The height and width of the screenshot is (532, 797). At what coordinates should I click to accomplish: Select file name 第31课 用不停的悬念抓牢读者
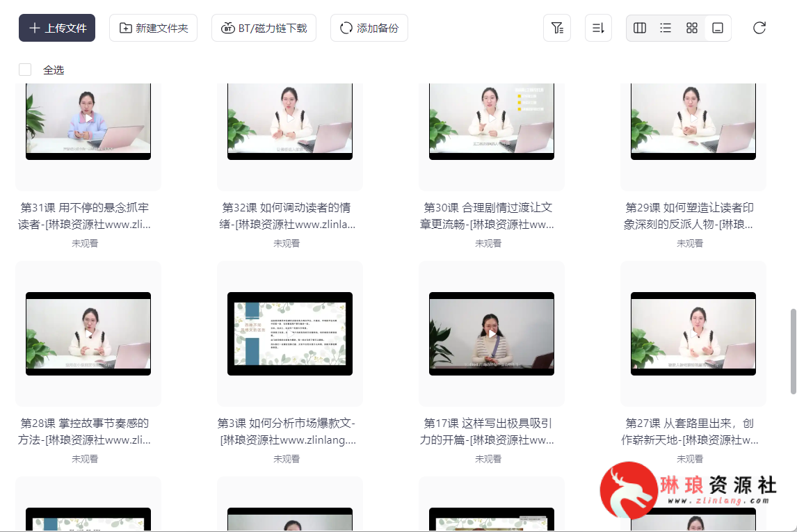84,216
